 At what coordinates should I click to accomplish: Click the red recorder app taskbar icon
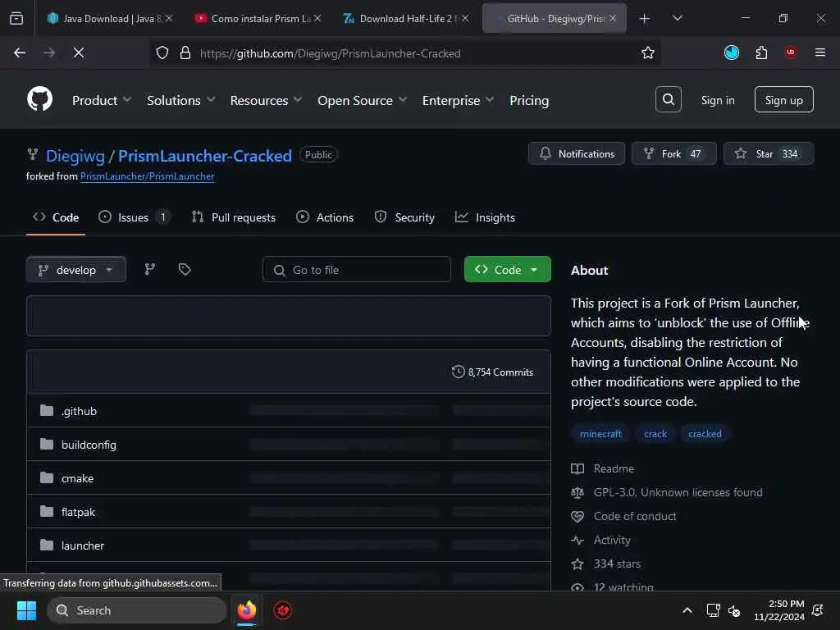[283, 610]
